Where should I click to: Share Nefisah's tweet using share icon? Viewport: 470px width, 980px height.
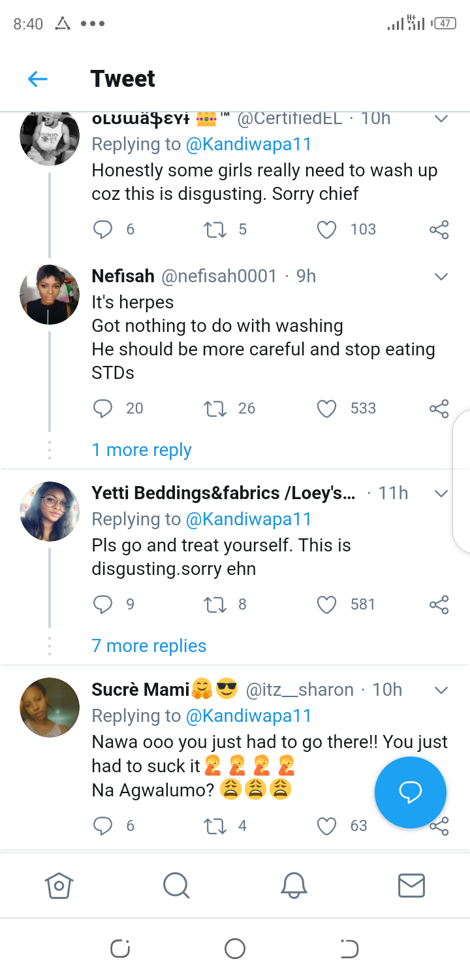(439, 408)
